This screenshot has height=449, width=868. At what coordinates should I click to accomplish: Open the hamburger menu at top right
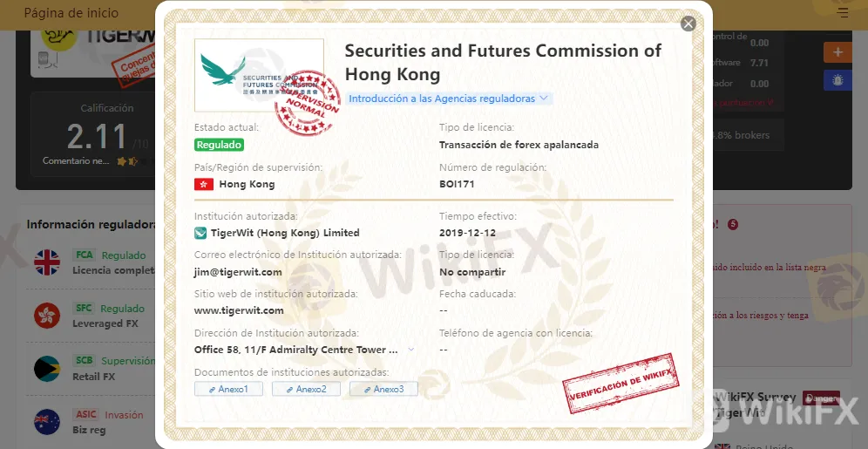[842, 13]
